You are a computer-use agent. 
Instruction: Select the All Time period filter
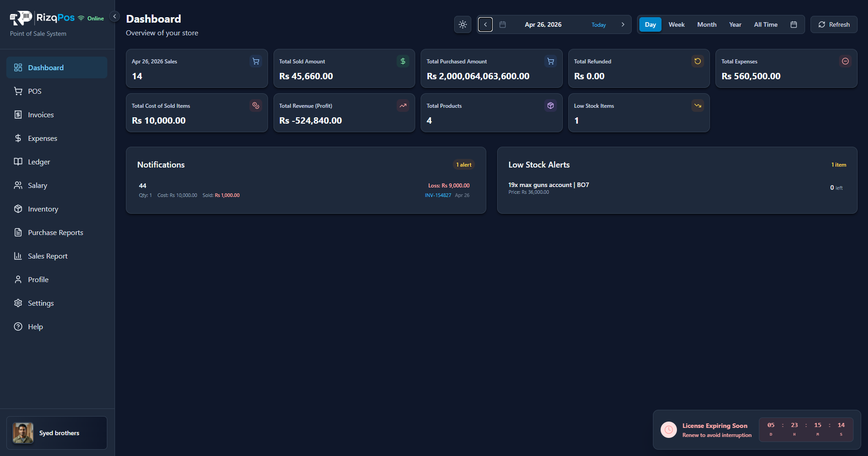(x=765, y=24)
